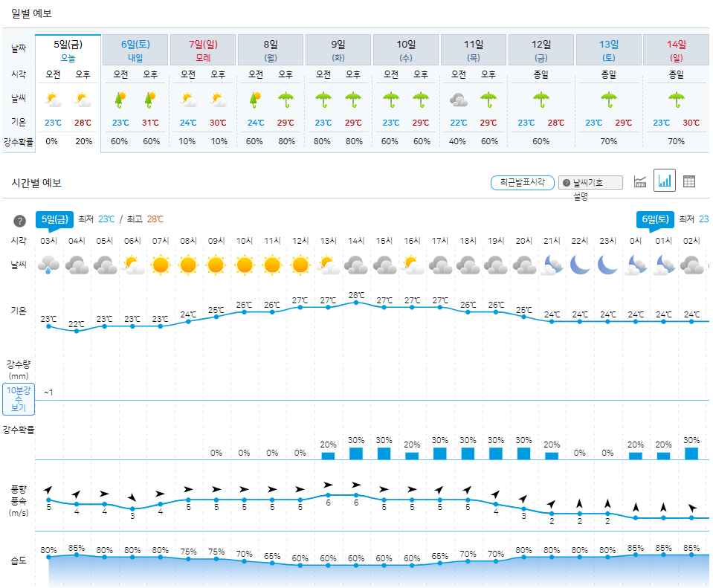
Task: Click 6일 오전 rain-then-sun umbrella icon
Action: coord(120,100)
